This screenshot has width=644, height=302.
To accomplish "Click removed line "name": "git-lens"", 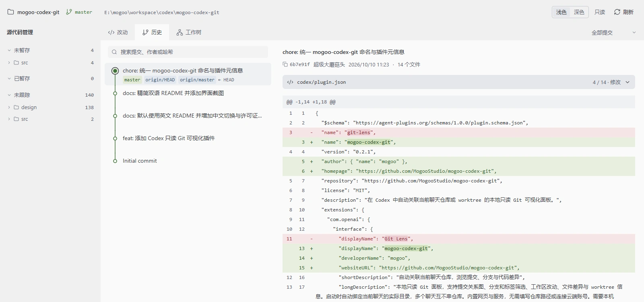I will pyautogui.click(x=459, y=132).
